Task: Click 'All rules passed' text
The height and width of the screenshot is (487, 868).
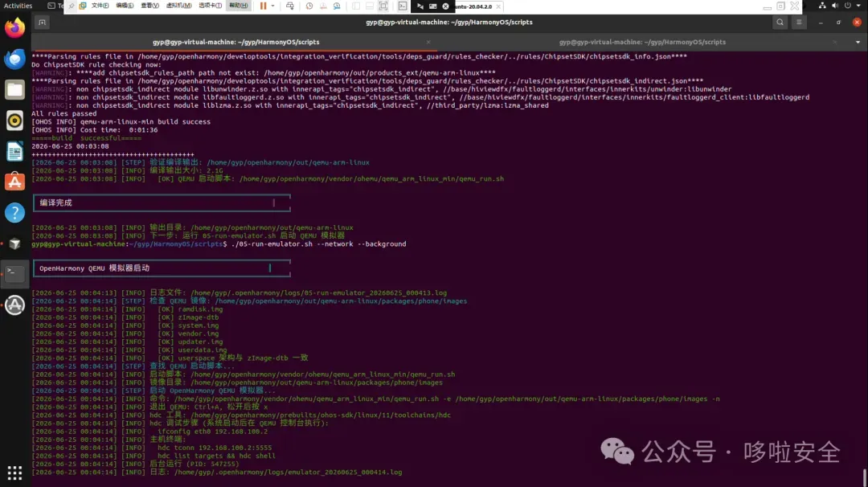Action: click(63, 113)
